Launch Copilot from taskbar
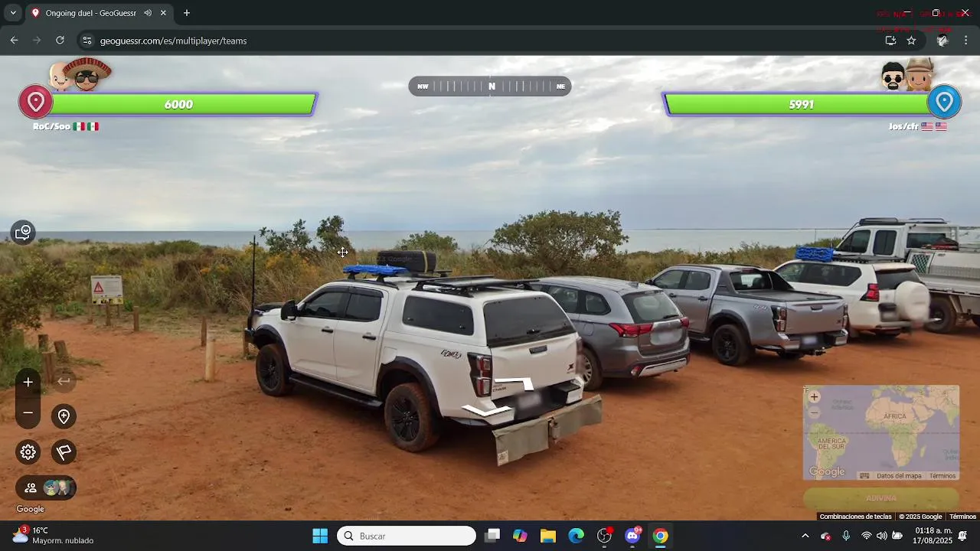This screenshot has height=551, width=980. [520, 536]
